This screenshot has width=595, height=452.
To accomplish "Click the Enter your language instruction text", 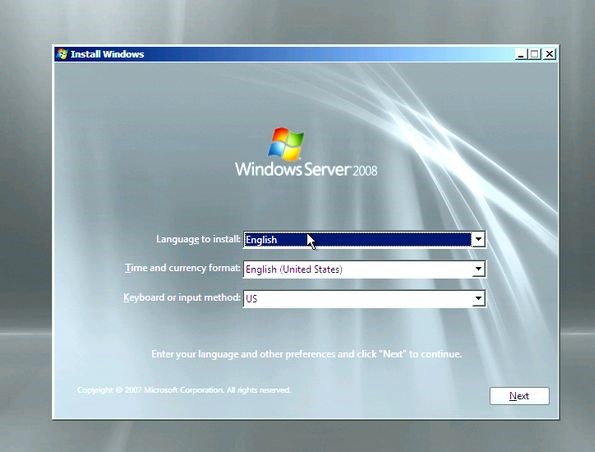I will (x=306, y=354).
